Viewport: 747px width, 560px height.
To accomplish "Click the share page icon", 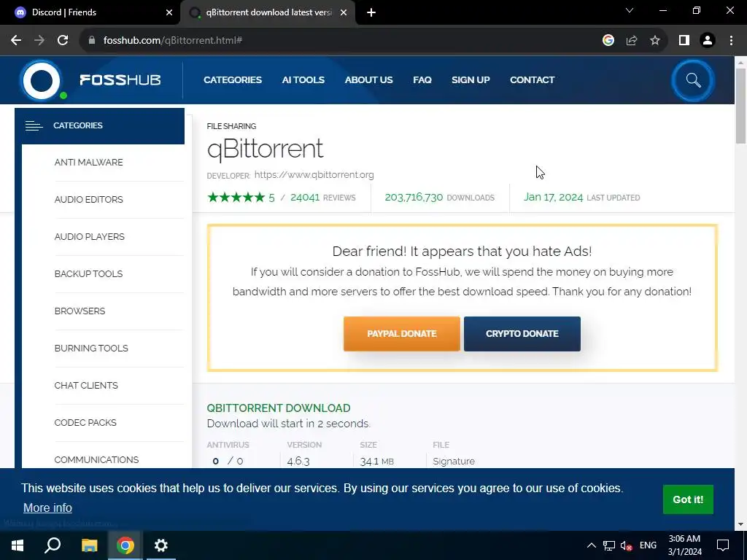I will [x=632, y=41].
